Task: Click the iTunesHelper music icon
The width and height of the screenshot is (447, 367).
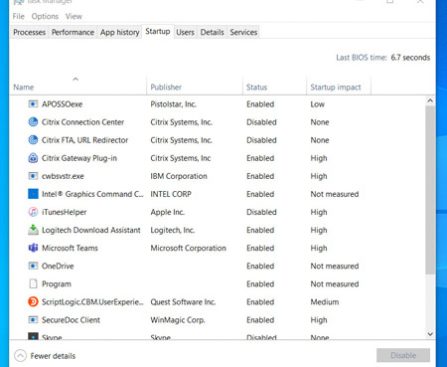Action: pos(33,212)
